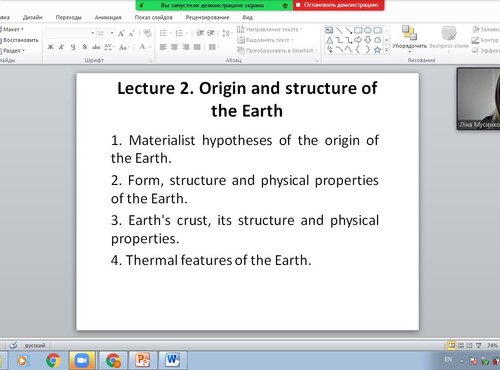The width and height of the screenshot is (500, 370).
Task: Open the Дизайн tab
Action: click(x=33, y=17)
